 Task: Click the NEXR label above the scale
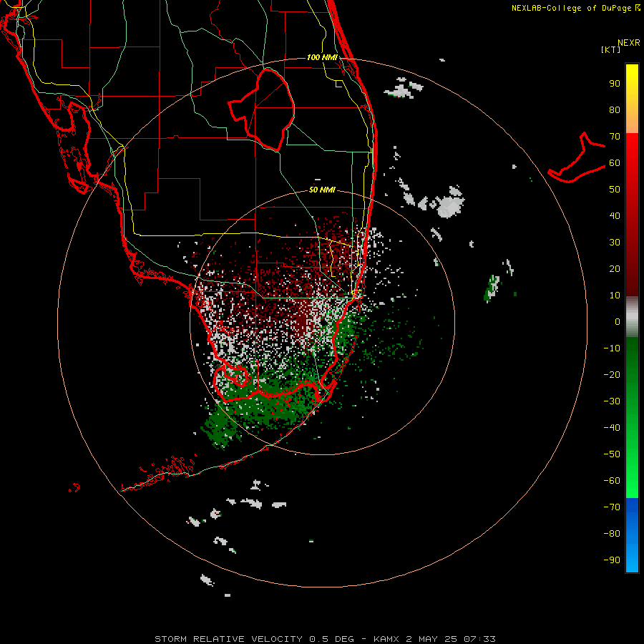click(x=629, y=43)
